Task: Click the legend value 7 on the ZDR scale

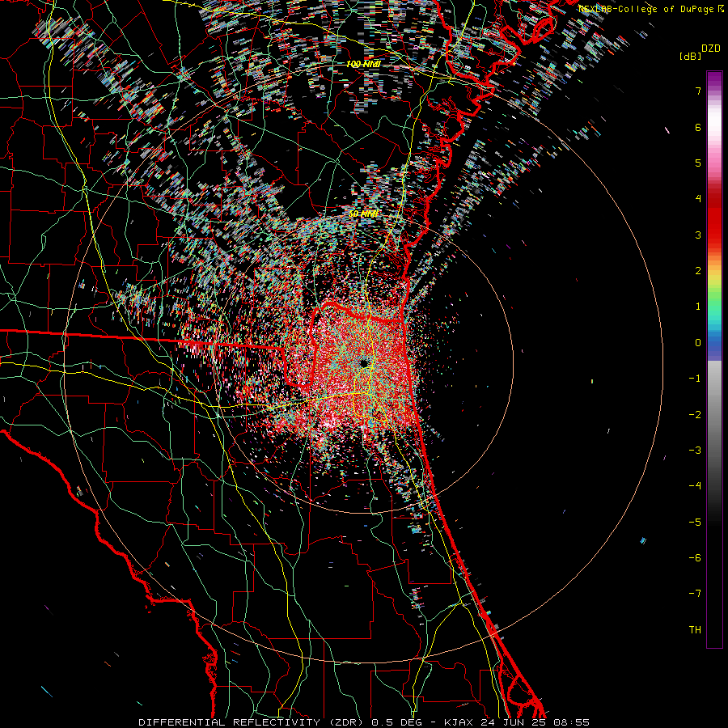Action: 698,91
